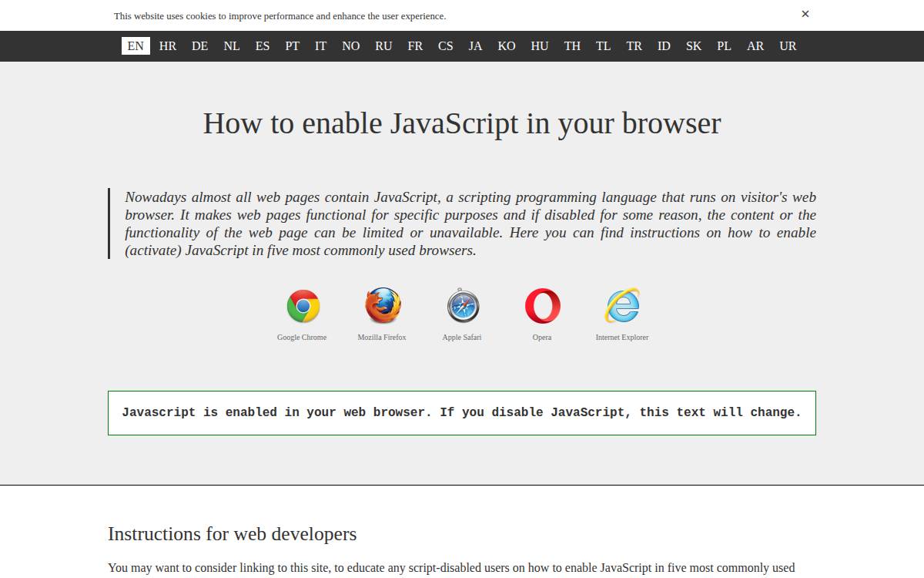Click the cookie notice text
This screenshot has height=578, width=924.
[280, 15]
